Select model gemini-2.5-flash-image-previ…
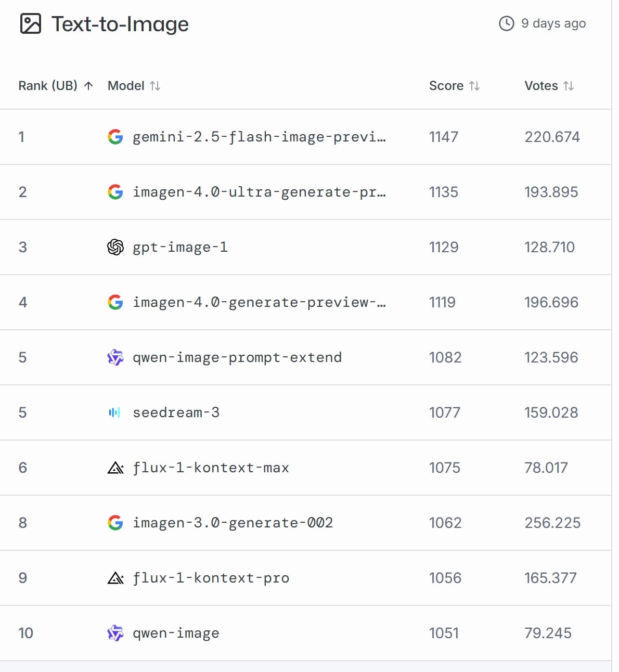This screenshot has height=672, width=619. [x=259, y=137]
